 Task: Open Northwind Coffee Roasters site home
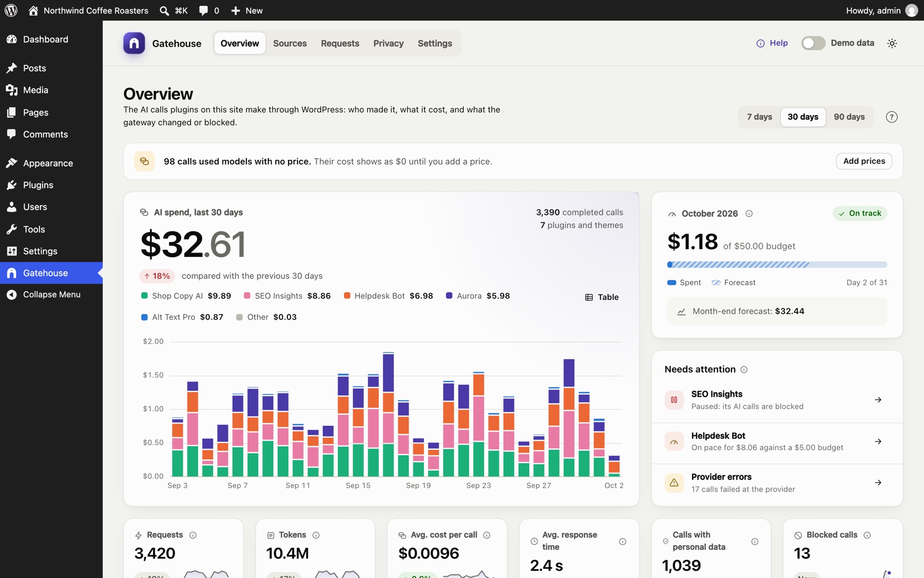88,10
